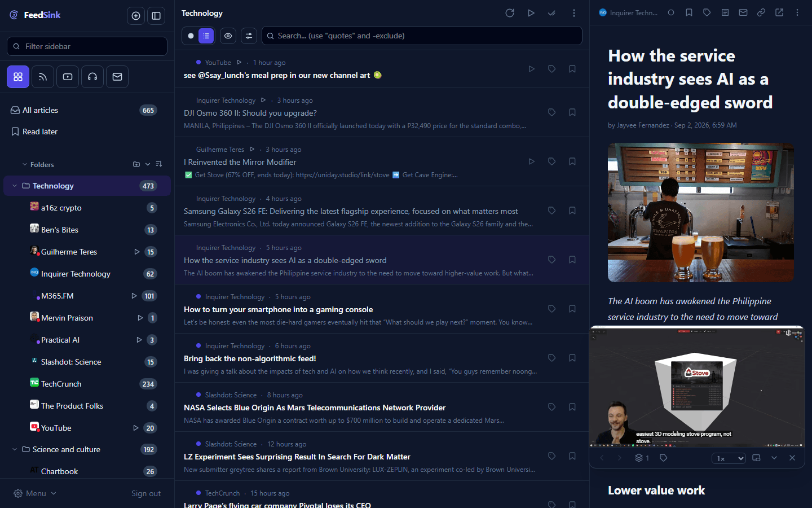This screenshot has height=508, width=812.
Task: Play the I Reinvented the Mirror Modifier video
Action: point(531,161)
